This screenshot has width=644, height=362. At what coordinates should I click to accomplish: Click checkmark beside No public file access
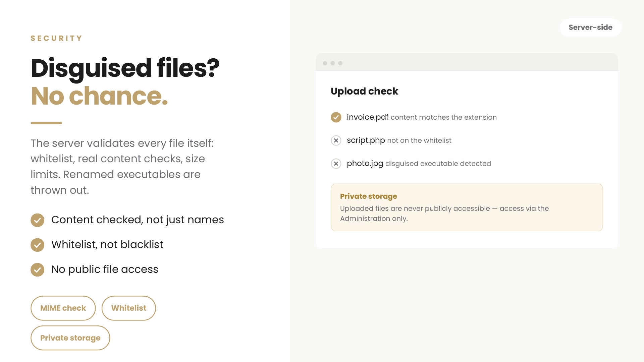[37, 270]
